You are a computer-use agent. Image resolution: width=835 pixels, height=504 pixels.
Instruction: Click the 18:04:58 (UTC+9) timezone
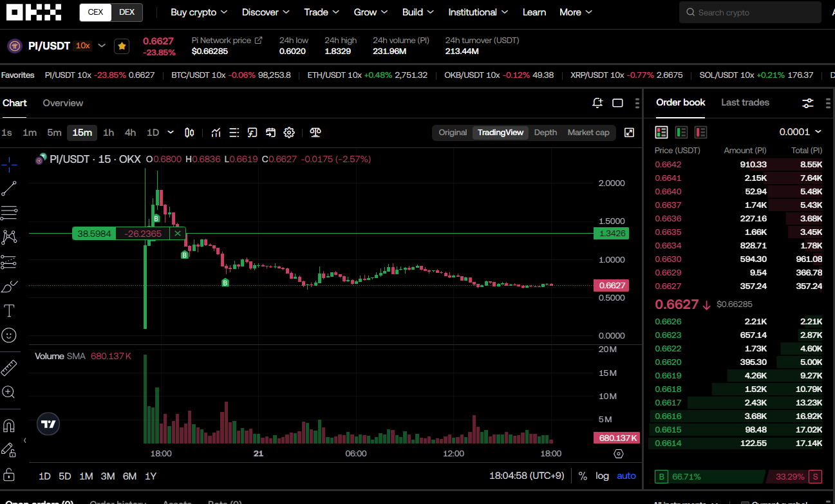coord(527,476)
